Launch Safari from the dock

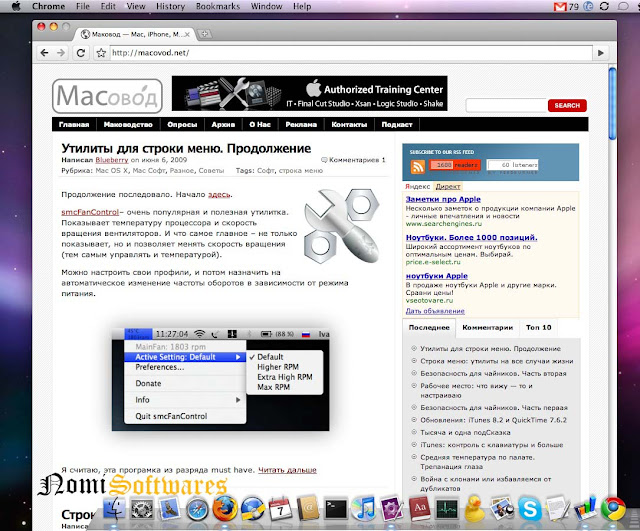197,509
